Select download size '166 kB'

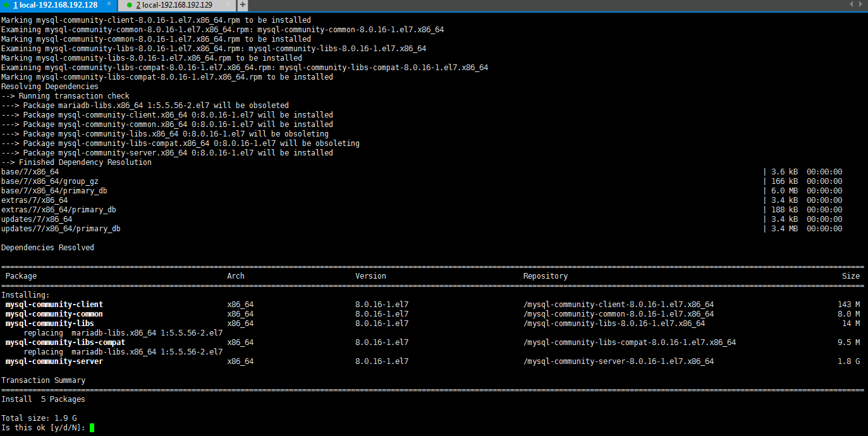tap(785, 181)
